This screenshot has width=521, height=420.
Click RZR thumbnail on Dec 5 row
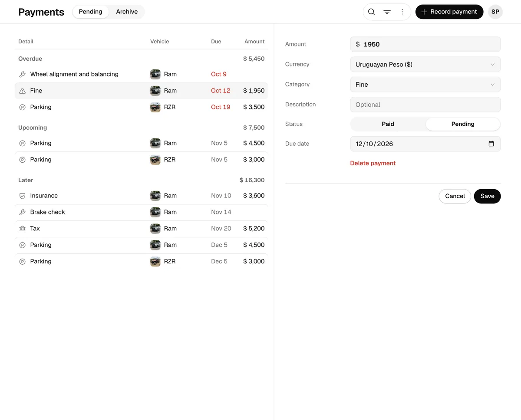click(155, 262)
